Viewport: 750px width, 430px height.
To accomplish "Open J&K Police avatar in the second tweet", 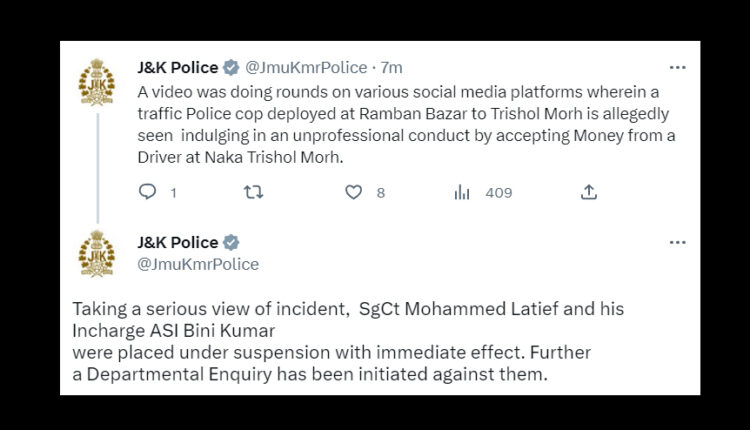I will point(97,253).
